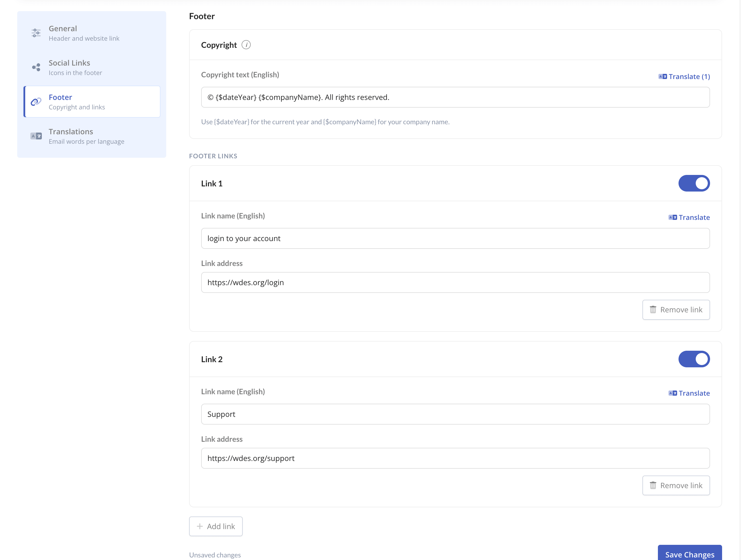Disable the Link 2 toggle
The image size is (741, 560).
click(694, 359)
